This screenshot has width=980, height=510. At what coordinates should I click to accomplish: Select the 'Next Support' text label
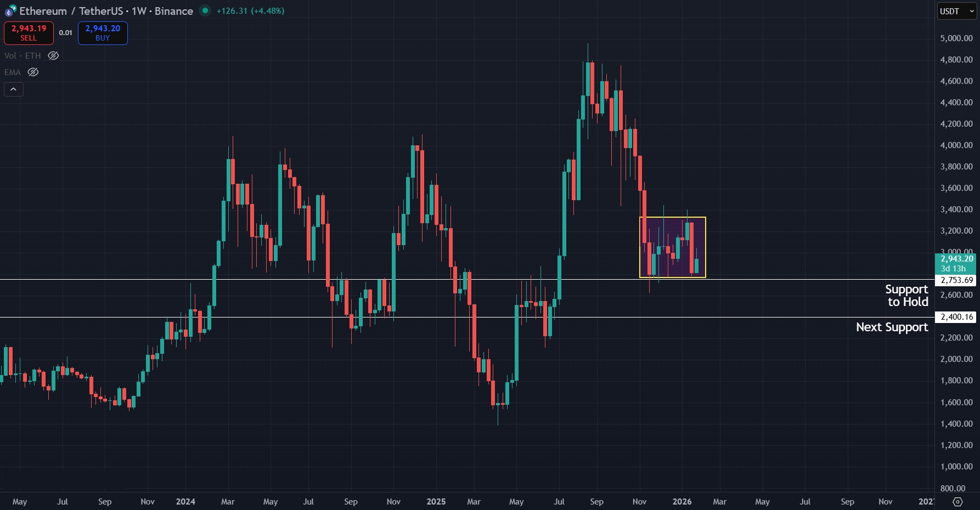[892, 327]
